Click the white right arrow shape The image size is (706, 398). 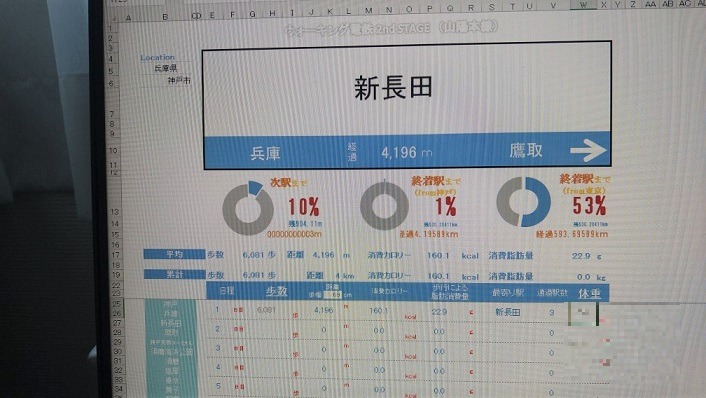(x=588, y=150)
